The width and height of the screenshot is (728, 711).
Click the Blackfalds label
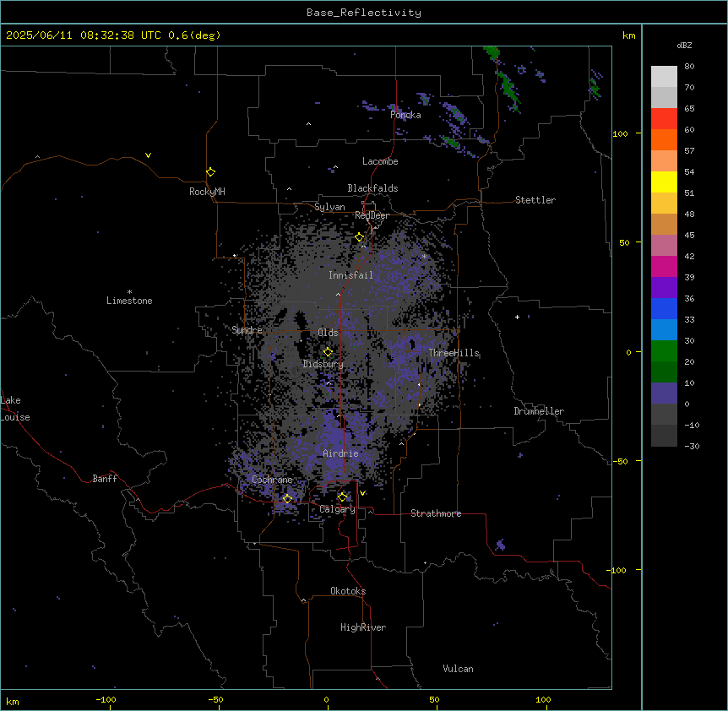(372, 188)
